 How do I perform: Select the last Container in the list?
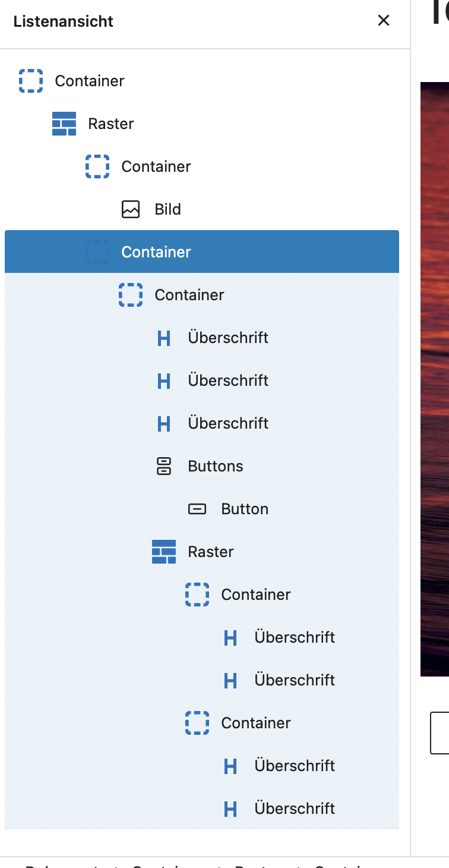point(256,723)
